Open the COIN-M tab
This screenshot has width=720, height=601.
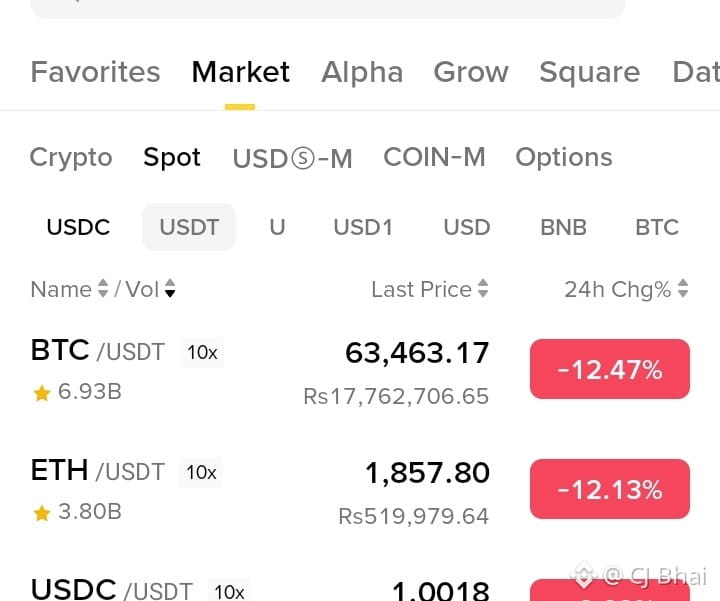coord(434,157)
